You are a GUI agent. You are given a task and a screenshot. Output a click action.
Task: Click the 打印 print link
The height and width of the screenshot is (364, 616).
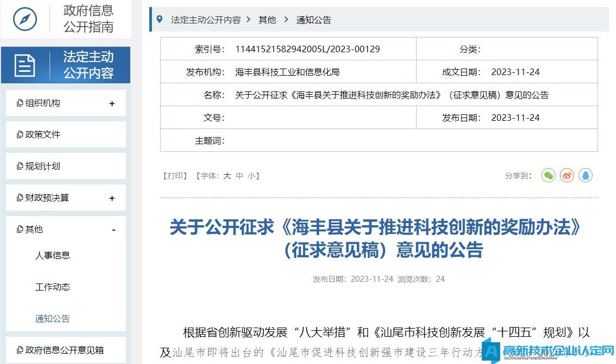[175, 176]
